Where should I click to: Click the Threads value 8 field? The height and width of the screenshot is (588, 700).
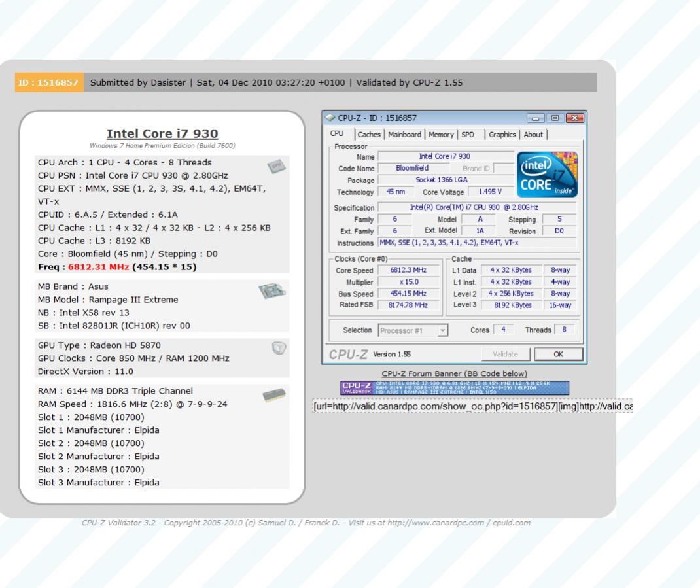tap(565, 330)
